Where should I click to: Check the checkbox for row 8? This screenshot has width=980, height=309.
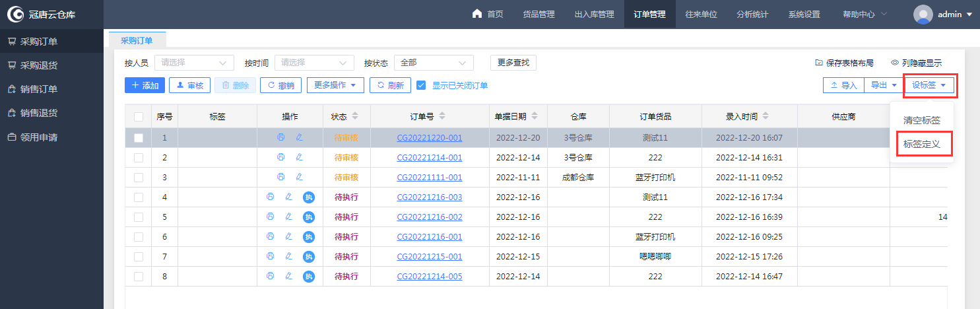[139, 277]
